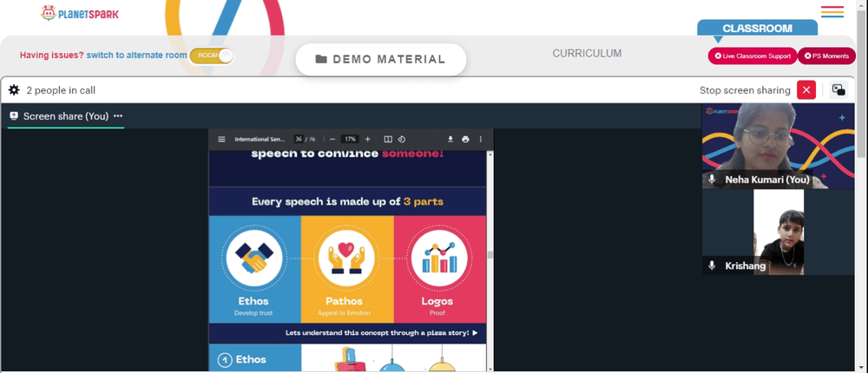Click switch to alternate room link
This screenshot has height=373, width=868.
pyautogui.click(x=137, y=56)
